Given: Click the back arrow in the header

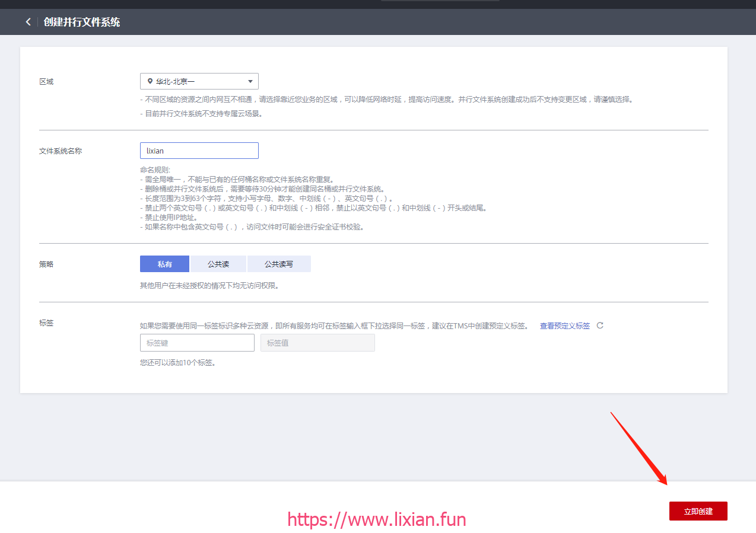Looking at the screenshot, I should click(x=28, y=22).
